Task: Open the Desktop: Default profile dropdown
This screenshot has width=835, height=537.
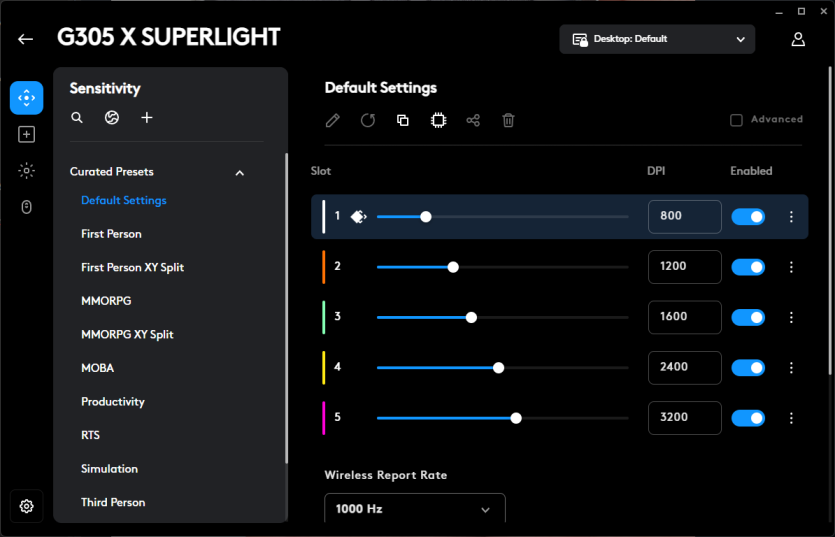Action: (x=657, y=39)
